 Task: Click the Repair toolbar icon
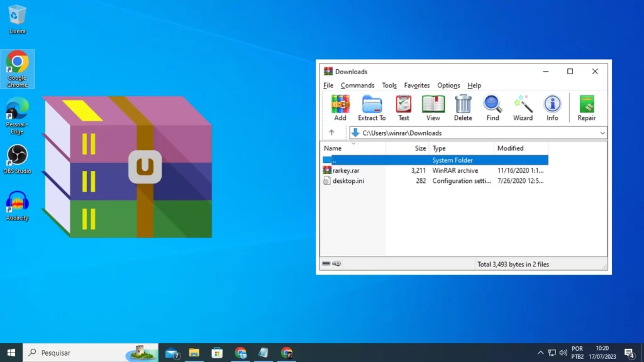586,107
